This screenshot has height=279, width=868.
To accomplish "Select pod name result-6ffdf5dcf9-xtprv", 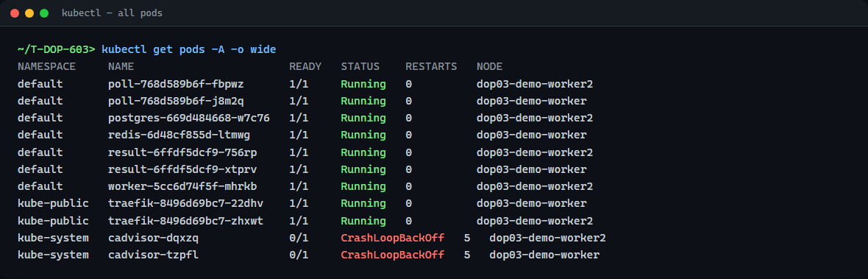I will [x=182, y=169].
